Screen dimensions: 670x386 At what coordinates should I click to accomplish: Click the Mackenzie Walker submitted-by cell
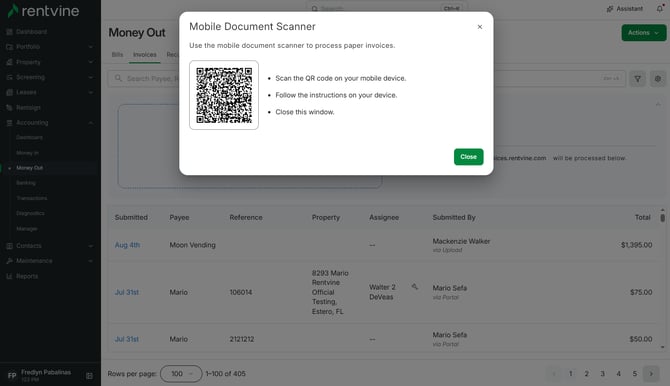click(x=461, y=245)
